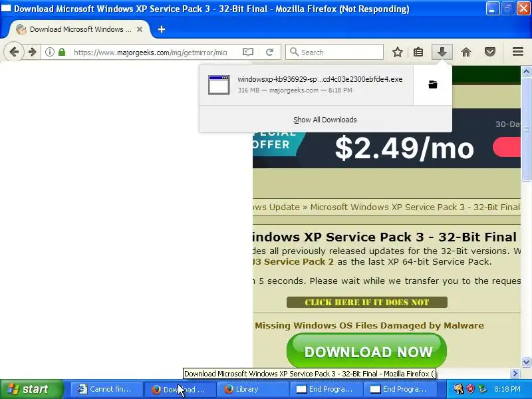Select the Download Microsoft Windows tab
The image size is (532, 399).
(78, 29)
